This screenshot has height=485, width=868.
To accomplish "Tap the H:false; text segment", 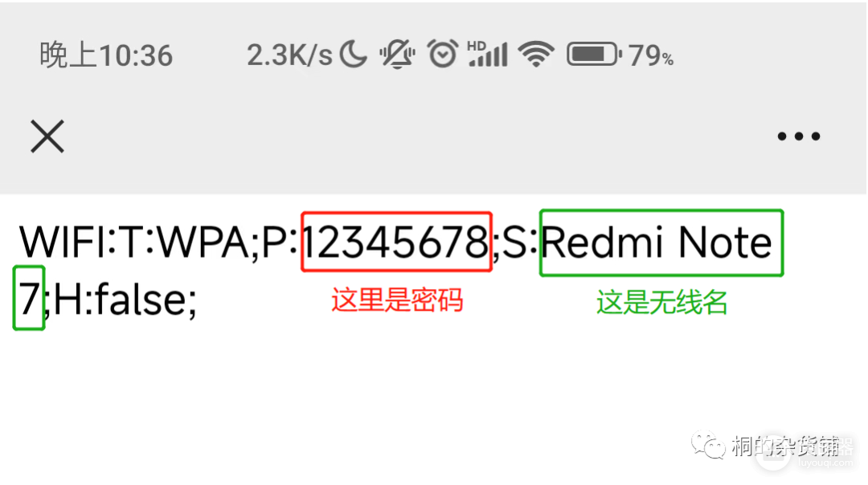I will pyautogui.click(x=125, y=300).
